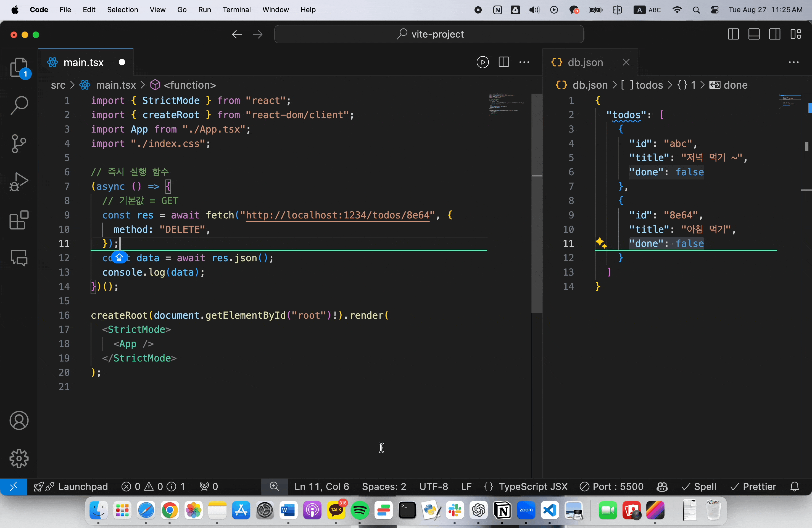Open the Extensions view
Image resolution: width=812 pixels, height=528 pixels.
(x=19, y=220)
